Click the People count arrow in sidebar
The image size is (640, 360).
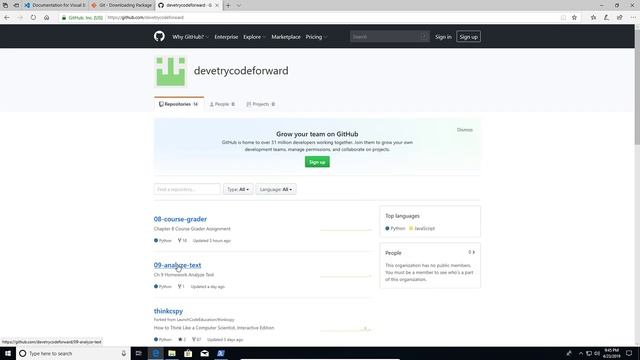click(472, 252)
